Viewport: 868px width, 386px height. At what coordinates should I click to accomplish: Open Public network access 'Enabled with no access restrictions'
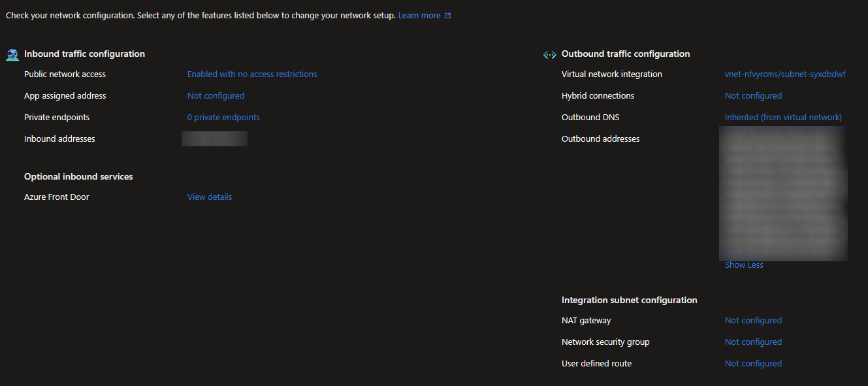click(x=252, y=74)
